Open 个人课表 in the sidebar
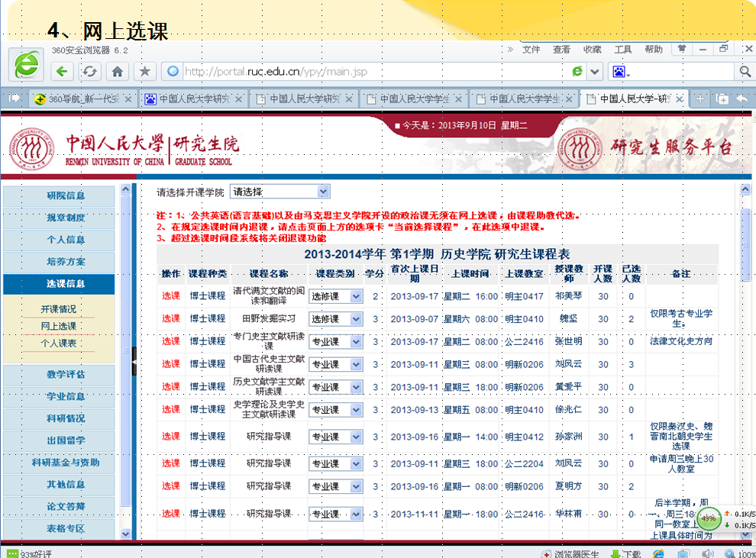Viewport: 756px width, 558px height. click(x=59, y=344)
